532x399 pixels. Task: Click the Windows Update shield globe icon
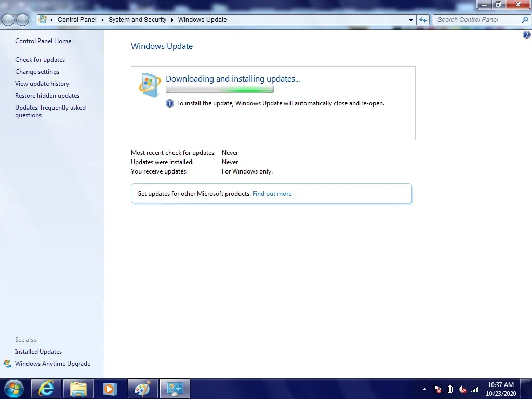click(x=150, y=85)
